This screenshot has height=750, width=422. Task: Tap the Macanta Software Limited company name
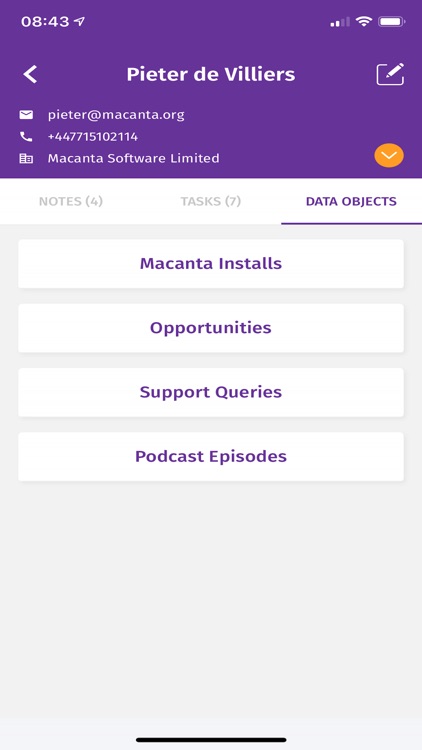tap(133, 158)
